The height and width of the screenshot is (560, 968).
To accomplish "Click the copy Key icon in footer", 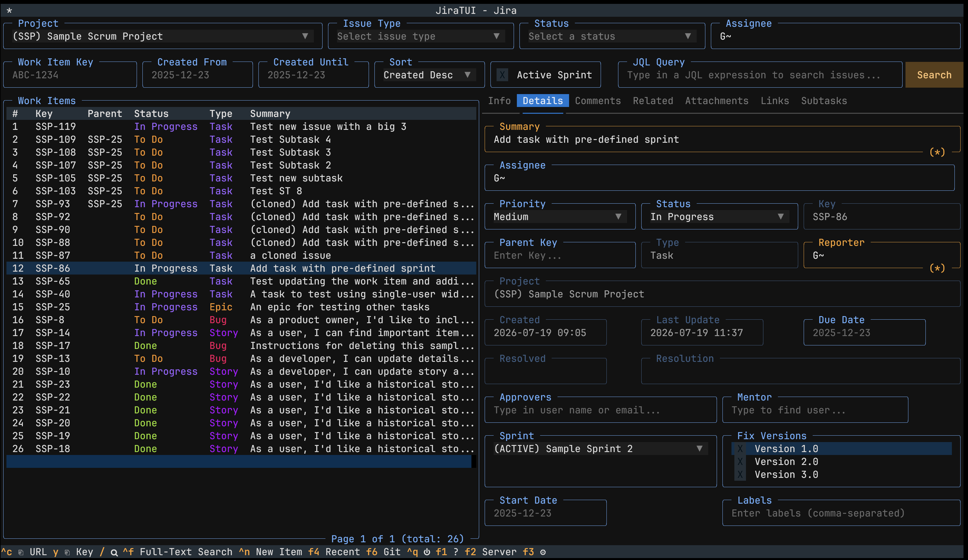I will click(x=67, y=552).
